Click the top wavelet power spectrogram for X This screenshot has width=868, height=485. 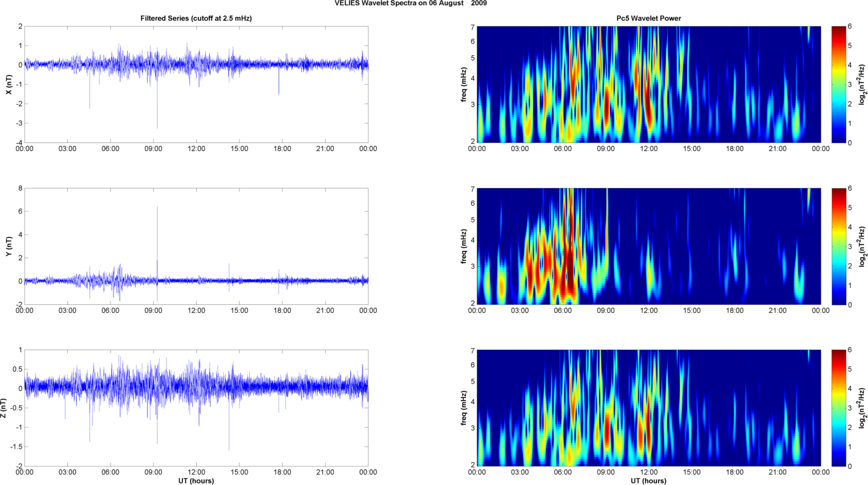tap(648, 84)
